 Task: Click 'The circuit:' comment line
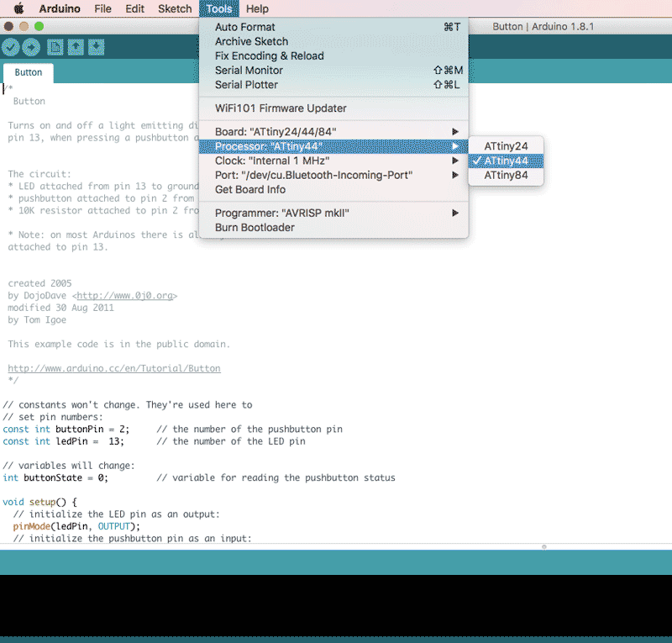(x=39, y=174)
